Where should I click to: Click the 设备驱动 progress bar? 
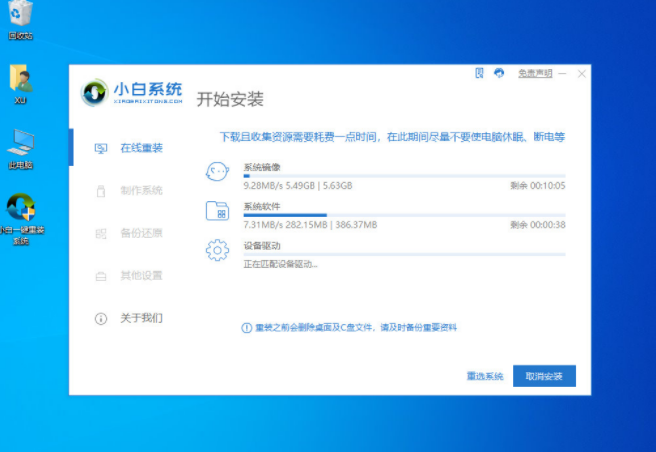pyautogui.click(x=404, y=254)
